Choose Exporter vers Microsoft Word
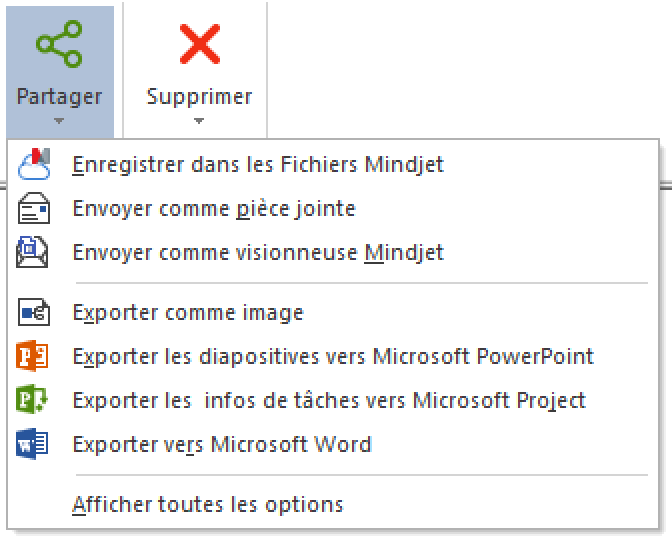The image size is (672, 540). coord(222,444)
